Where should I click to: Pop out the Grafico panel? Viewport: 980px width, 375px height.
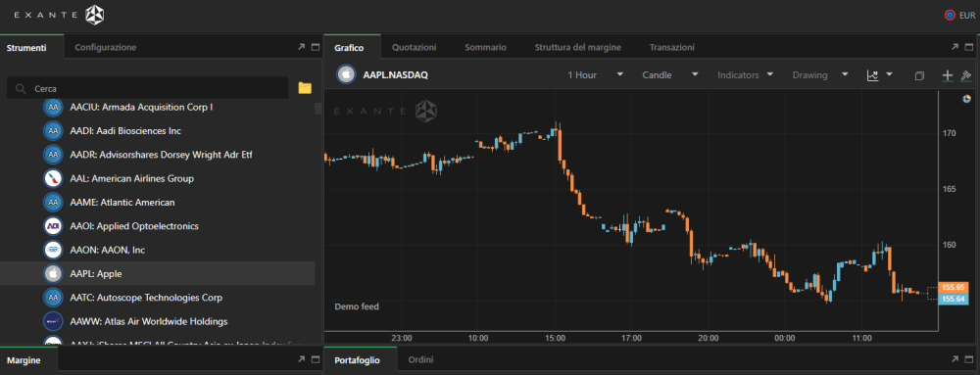[955, 47]
